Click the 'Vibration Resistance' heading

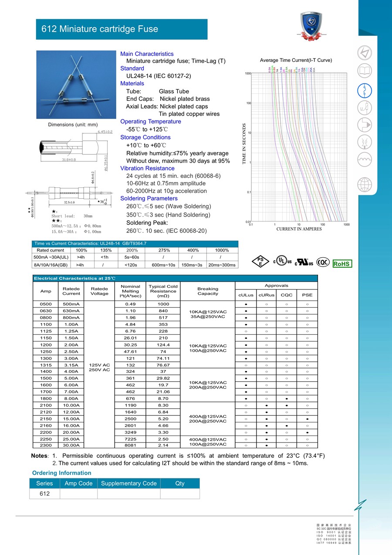(x=147, y=168)
